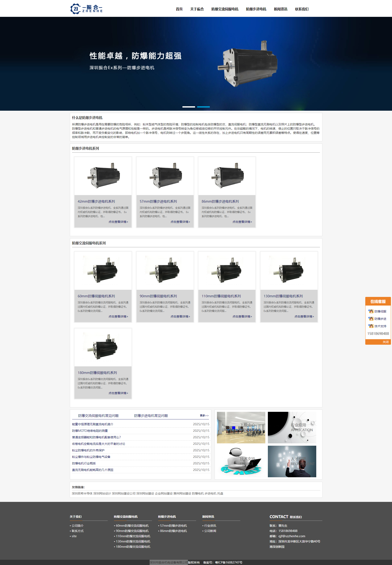Viewport: 392px width, 565px height.
Task: Click the QQ icon beside 技术支持
Action: click(371, 326)
